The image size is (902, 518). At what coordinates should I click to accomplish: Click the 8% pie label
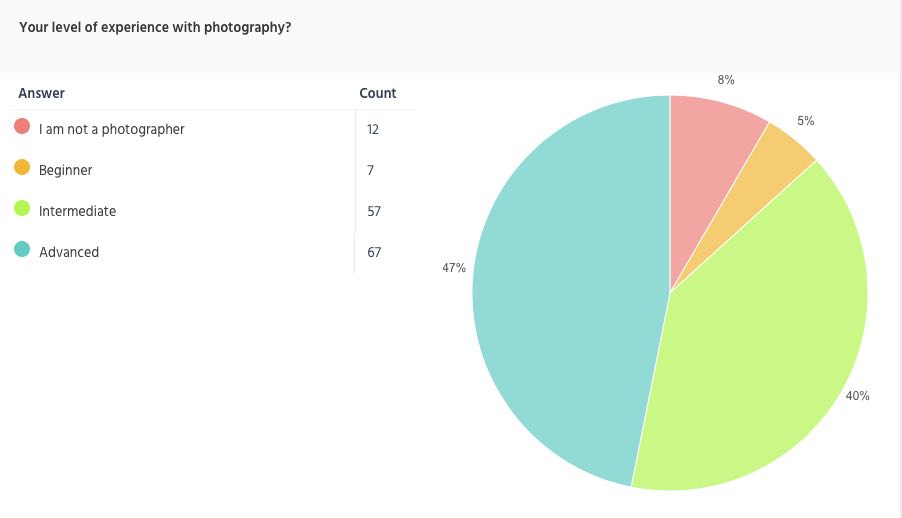point(726,80)
